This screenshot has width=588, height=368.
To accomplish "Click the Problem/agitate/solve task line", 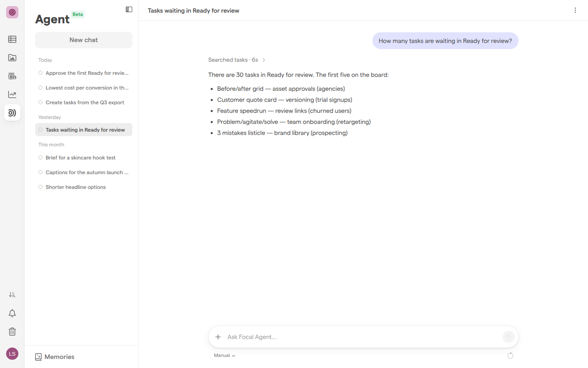I will click(x=294, y=122).
